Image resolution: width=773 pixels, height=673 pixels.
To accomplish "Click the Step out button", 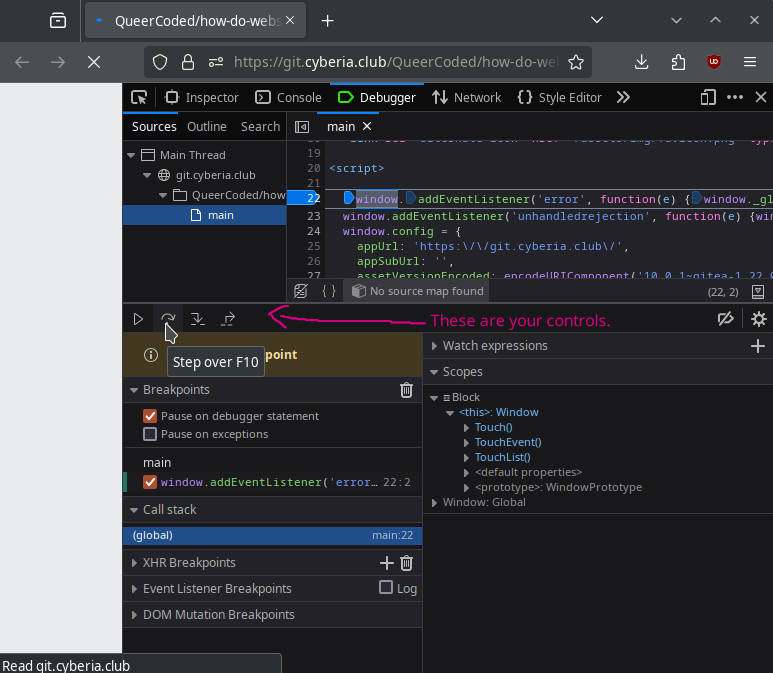I will coord(228,319).
